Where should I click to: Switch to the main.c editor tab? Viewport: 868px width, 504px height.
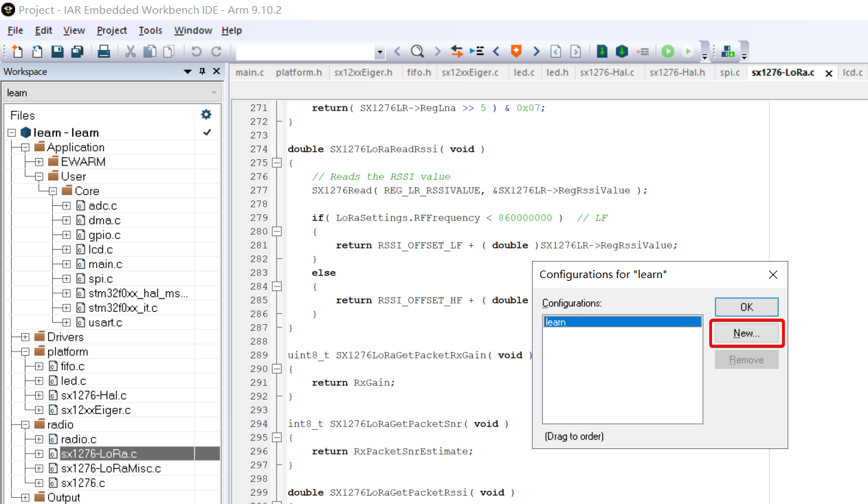pyautogui.click(x=249, y=73)
